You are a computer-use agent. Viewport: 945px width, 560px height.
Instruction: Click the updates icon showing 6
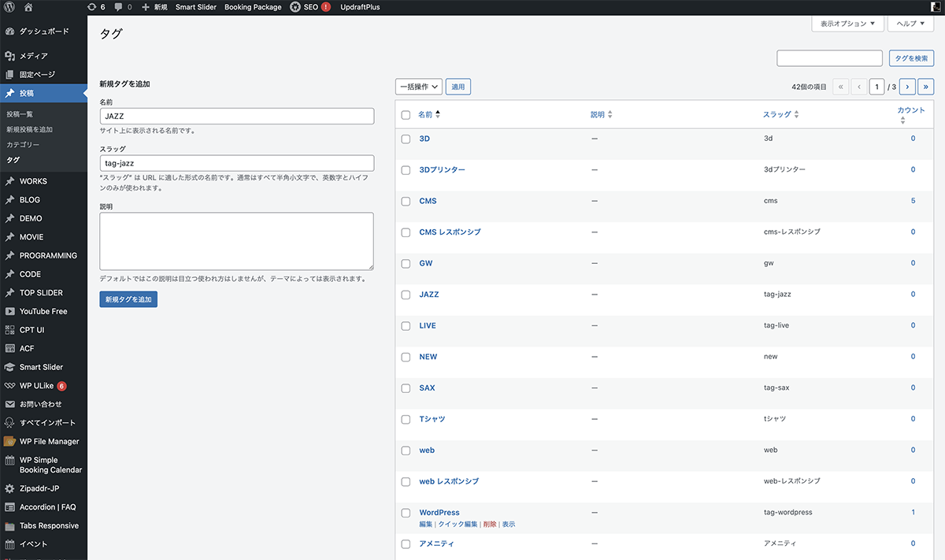pos(92,7)
